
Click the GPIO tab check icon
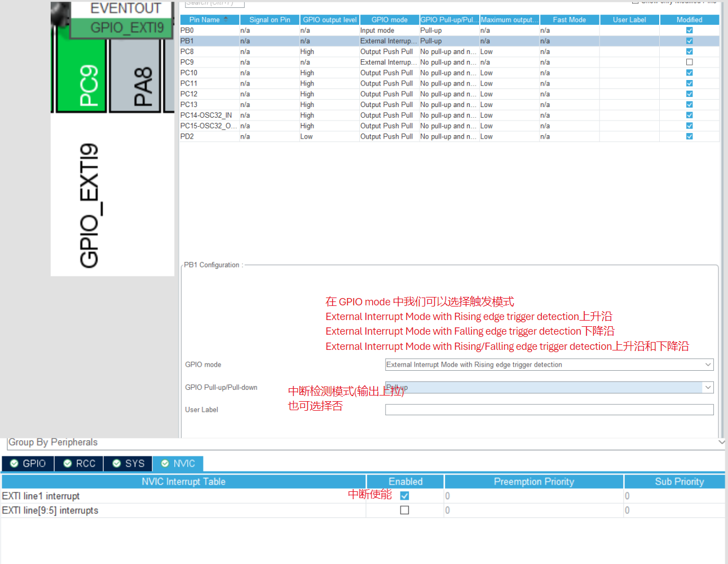[x=15, y=463]
